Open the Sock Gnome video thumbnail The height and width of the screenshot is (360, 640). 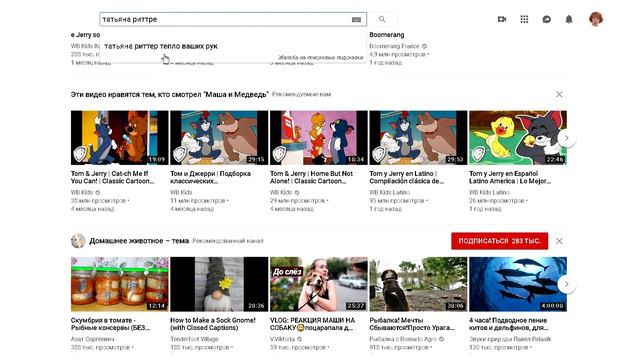pos(219,284)
